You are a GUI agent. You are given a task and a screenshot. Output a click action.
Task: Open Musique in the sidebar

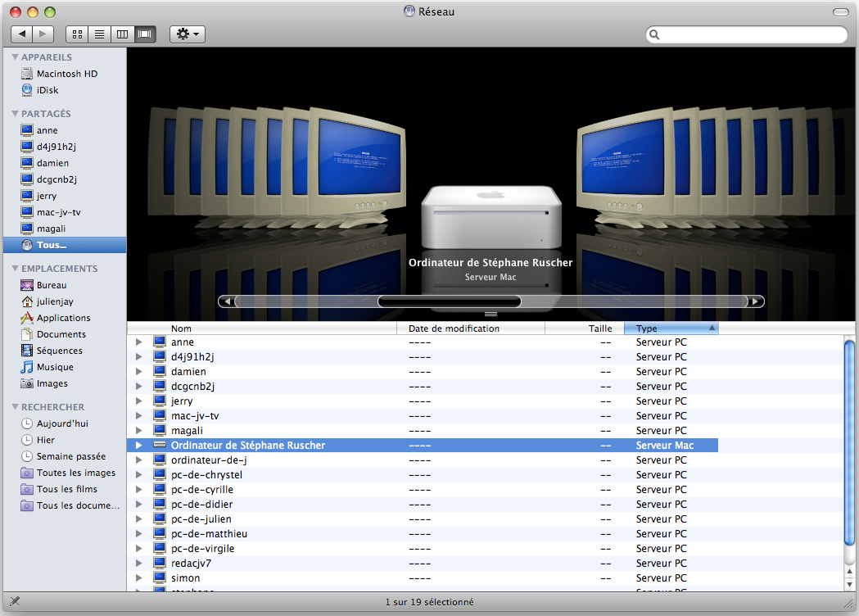[65, 367]
